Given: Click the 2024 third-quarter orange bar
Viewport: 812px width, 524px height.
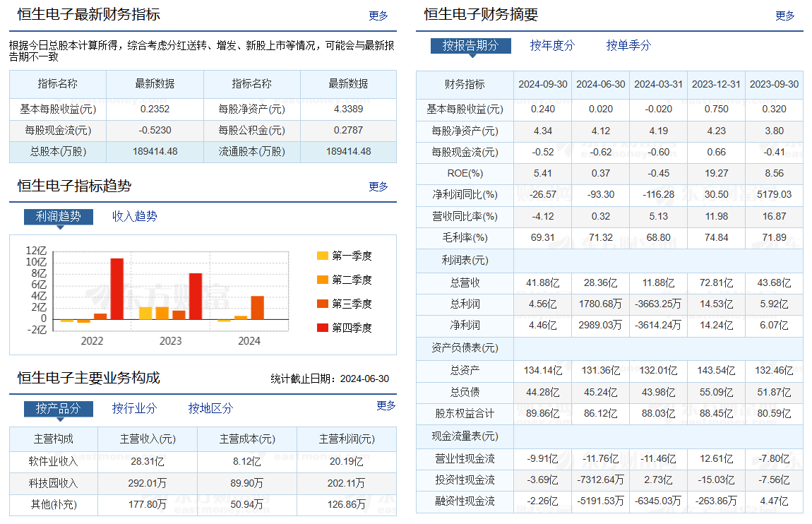Looking at the screenshot, I should coord(258,308).
